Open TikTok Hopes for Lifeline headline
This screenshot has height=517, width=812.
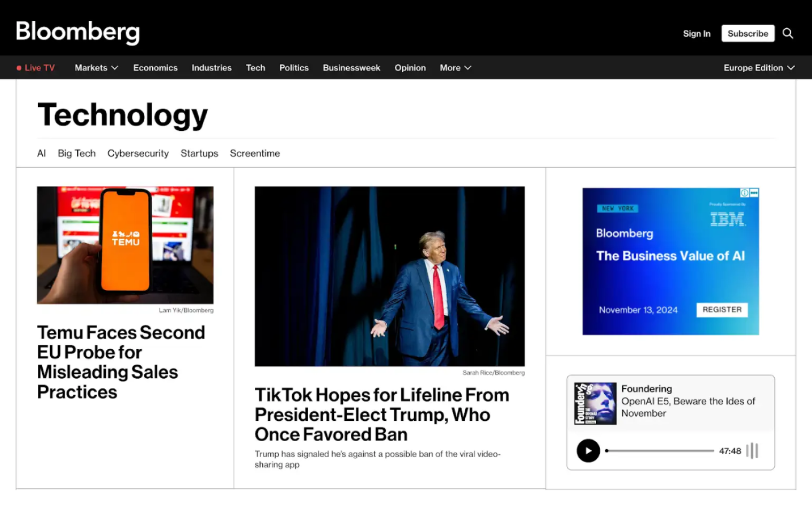tap(382, 414)
